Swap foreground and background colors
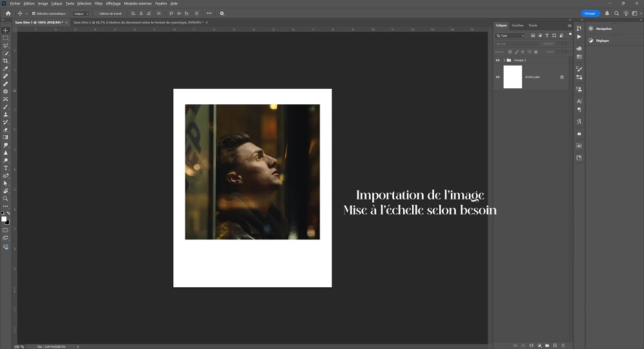The image size is (644, 349). 8,213
